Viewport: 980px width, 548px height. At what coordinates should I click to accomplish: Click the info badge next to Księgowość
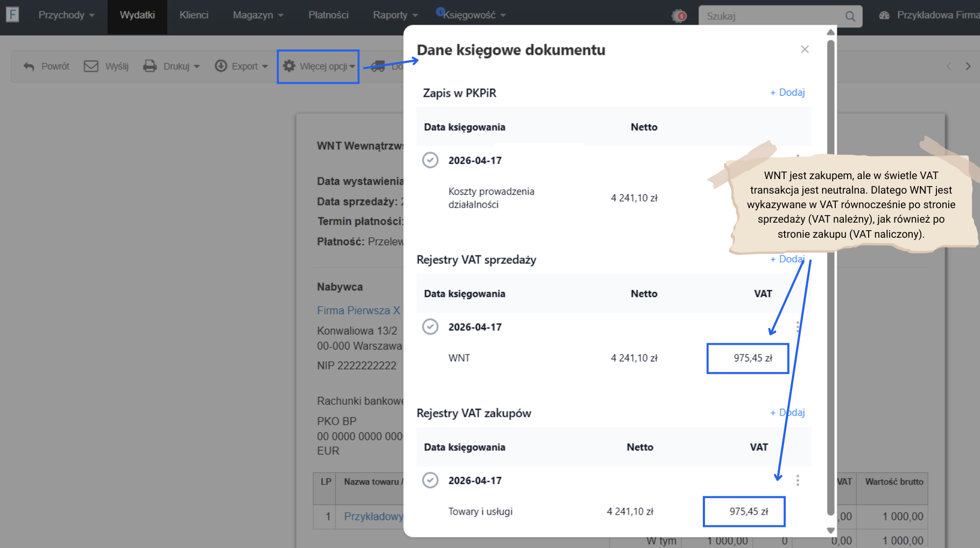(x=440, y=11)
